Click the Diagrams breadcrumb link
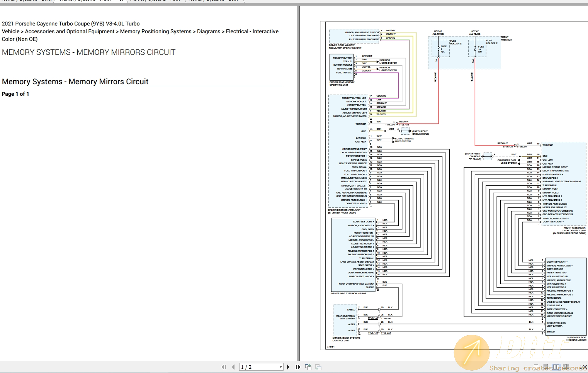The image size is (588, 373). [209, 31]
